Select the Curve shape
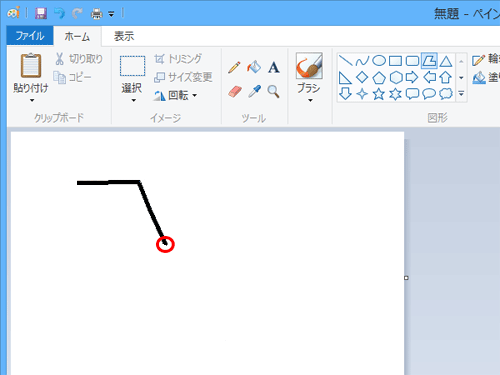Viewport: 500px width, 375px height. tap(362, 61)
